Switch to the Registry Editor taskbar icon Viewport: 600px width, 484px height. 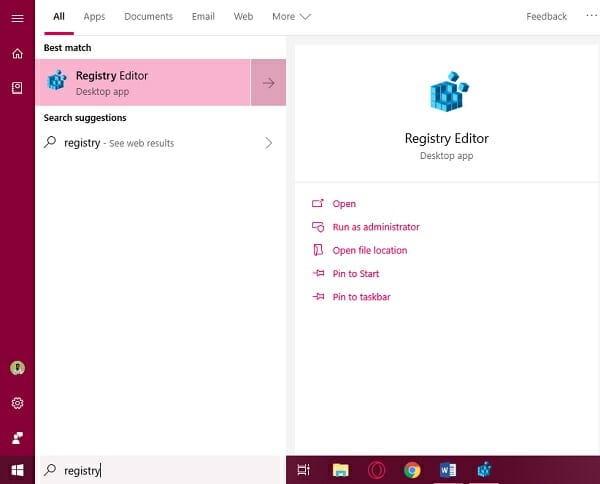click(x=484, y=470)
